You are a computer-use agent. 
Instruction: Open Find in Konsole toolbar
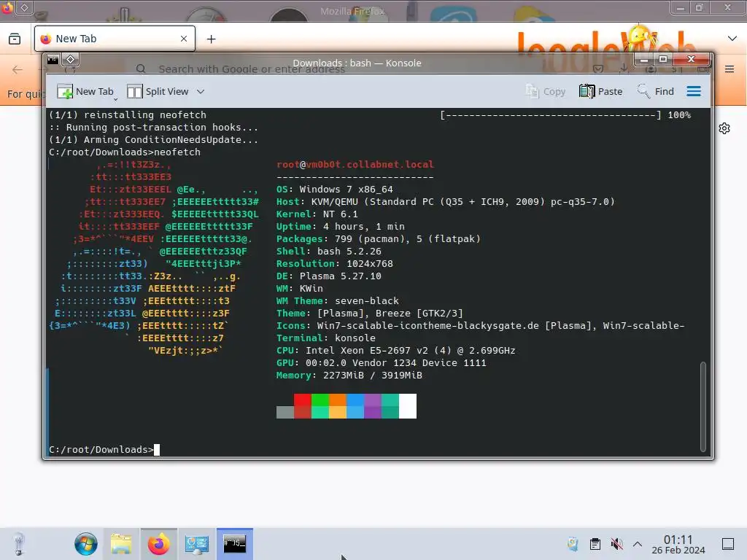point(656,91)
